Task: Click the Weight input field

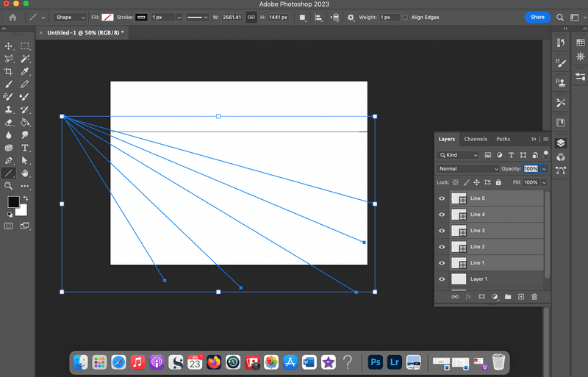Action: [389, 17]
